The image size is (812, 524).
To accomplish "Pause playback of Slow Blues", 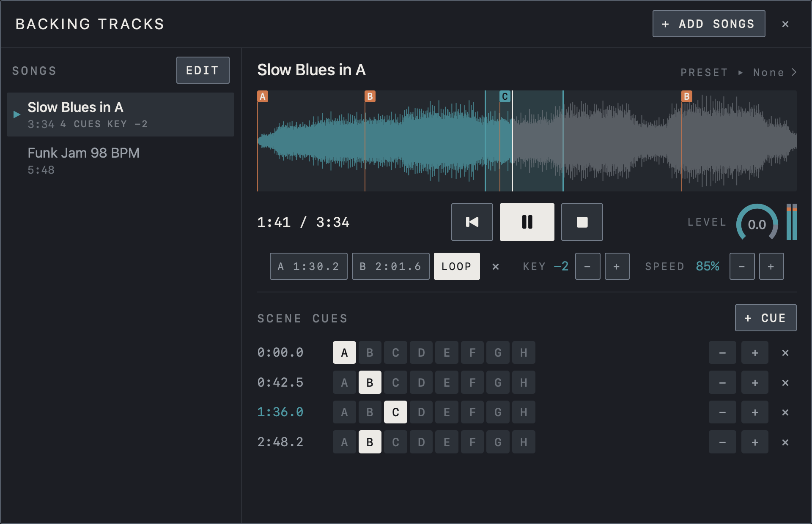I will (527, 222).
